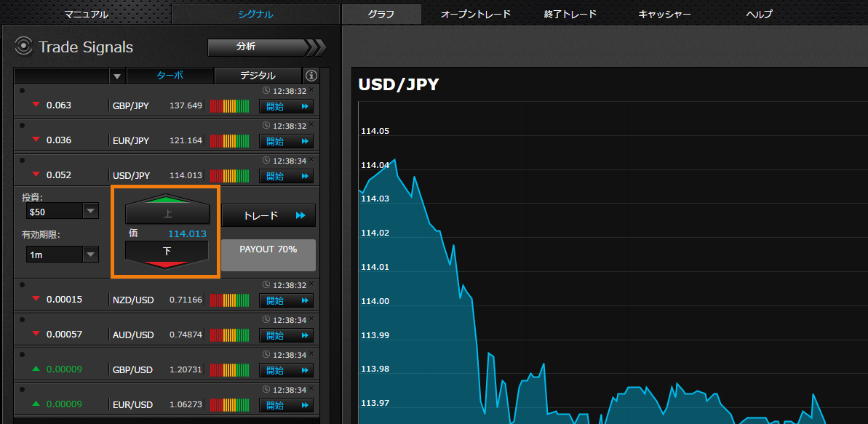
Task: Click the clock icon on NZD/USD row
Action: click(x=266, y=285)
